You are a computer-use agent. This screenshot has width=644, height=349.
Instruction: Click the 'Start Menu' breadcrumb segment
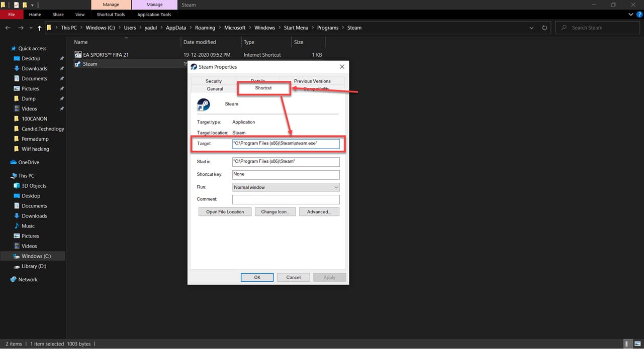tap(296, 28)
